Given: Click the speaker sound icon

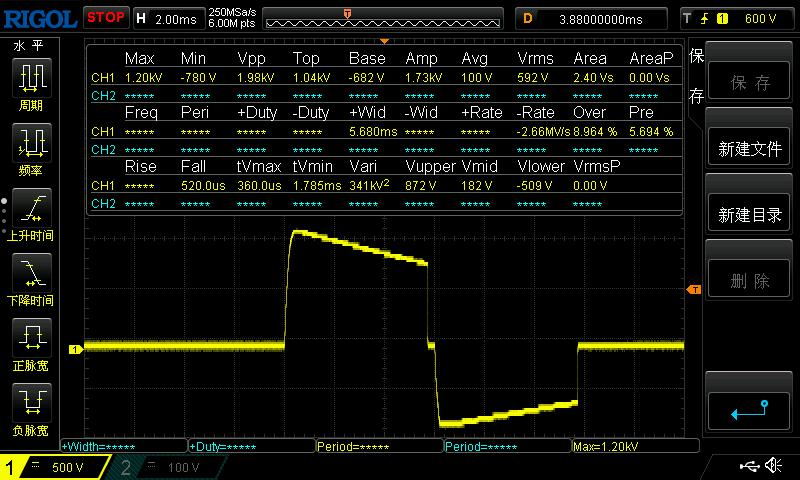Looking at the screenshot, I should coord(774,465).
